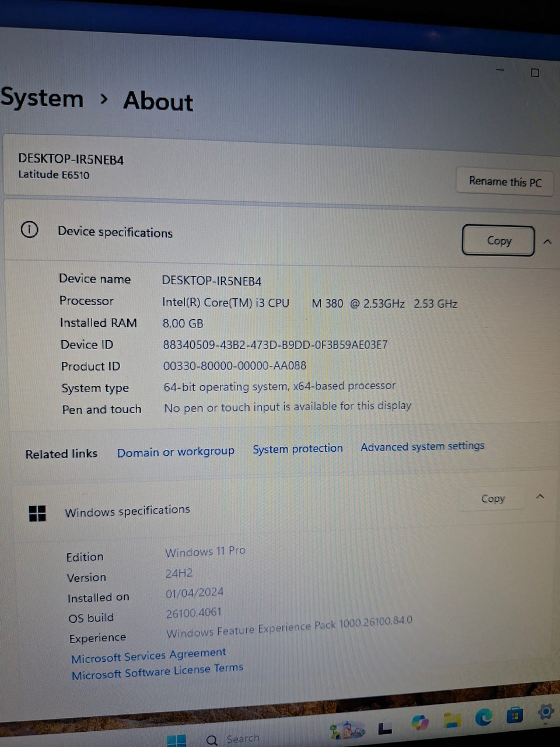Click the Related links label

click(x=61, y=453)
